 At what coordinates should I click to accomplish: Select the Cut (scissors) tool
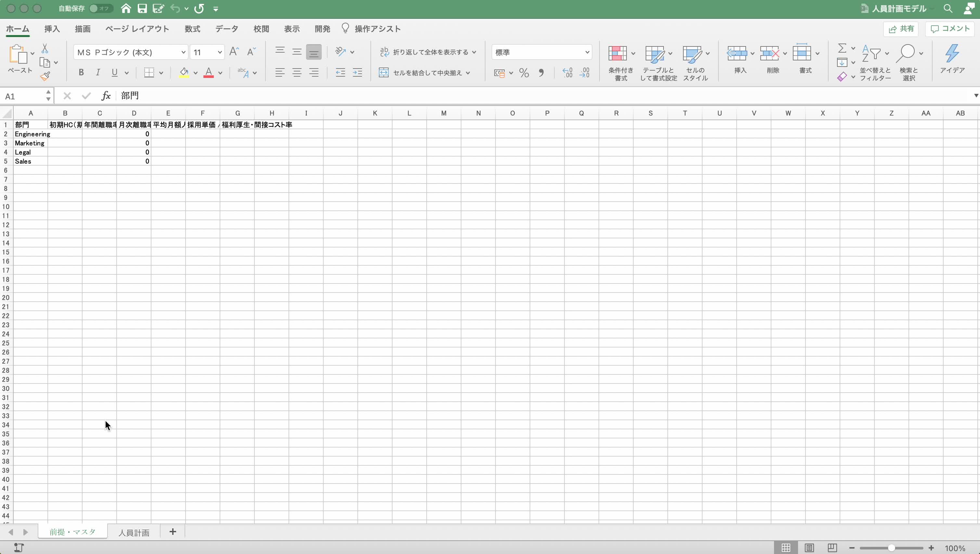(45, 48)
